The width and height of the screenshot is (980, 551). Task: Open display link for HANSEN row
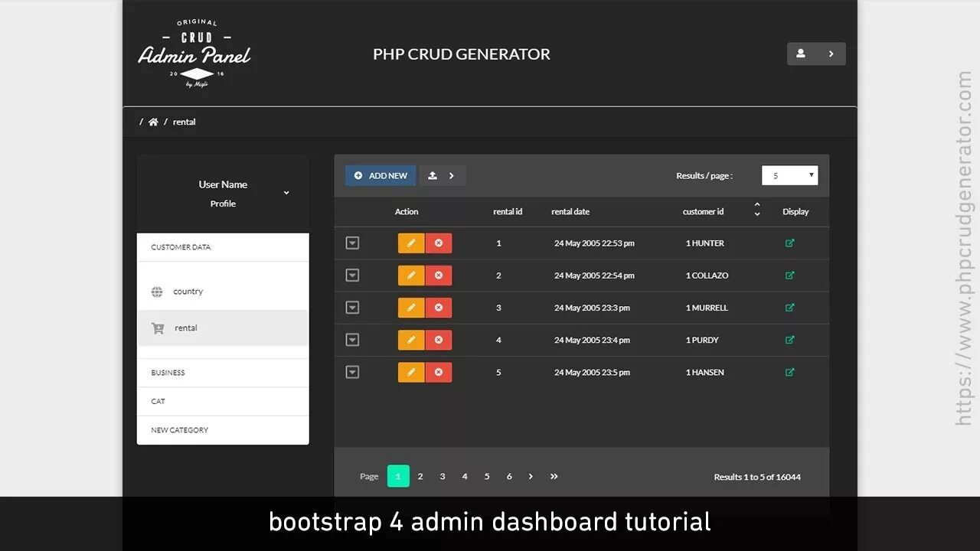coord(790,372)
